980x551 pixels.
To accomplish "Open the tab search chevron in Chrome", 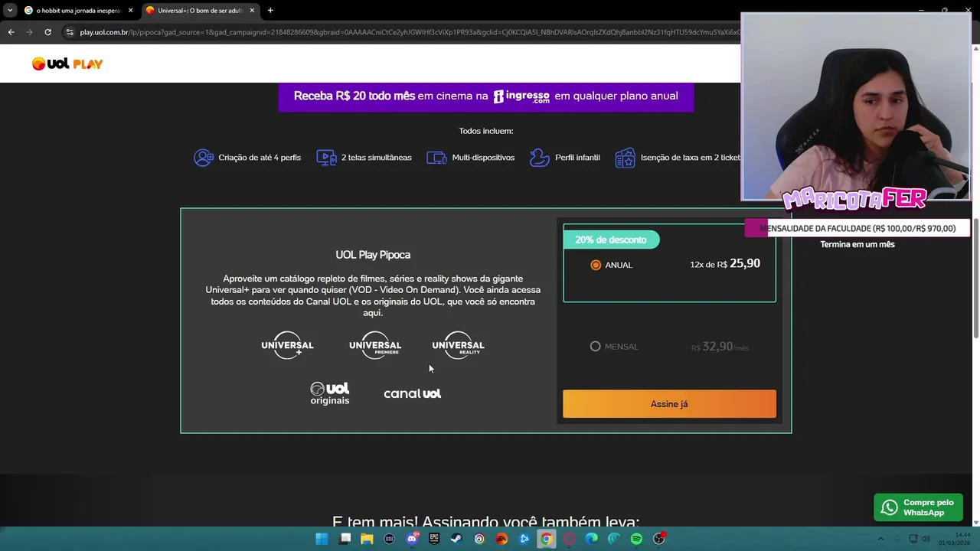I will pos(10,11).
